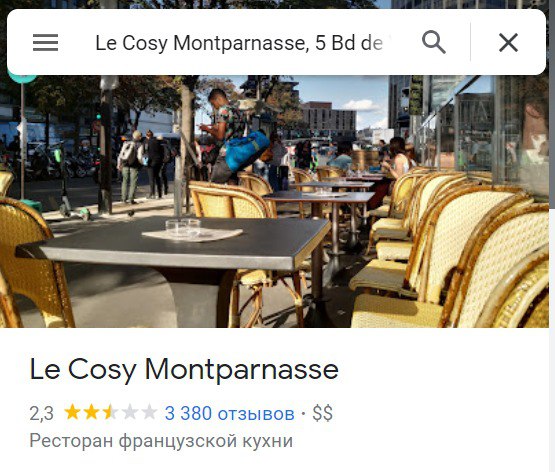Image resolution: width=555 pixels, height=472 pixels.
Task: Click the fifth gray rating star
Action: tap(149, 412)
